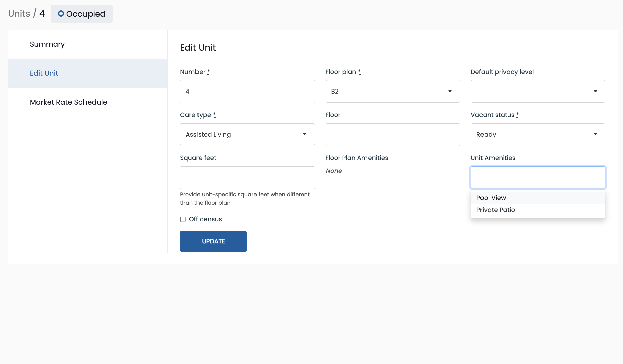Click the Floor plan dropdown arrow
Viewport: 623px width, 364px height.
point(450,91)
